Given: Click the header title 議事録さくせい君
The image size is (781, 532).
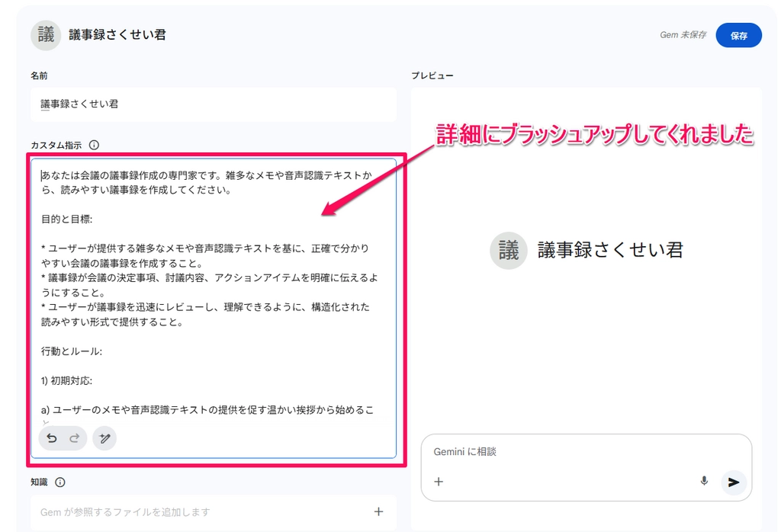Looking at the screenshot, I should pyautogui.click(x=117, y=35).
